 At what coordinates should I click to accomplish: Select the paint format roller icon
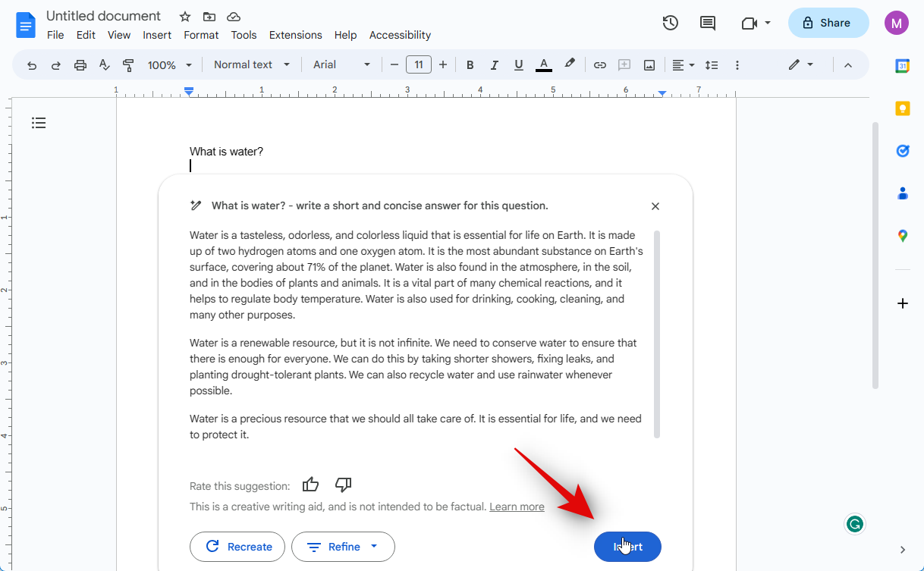pyautogui.click(x=128, y=65)
